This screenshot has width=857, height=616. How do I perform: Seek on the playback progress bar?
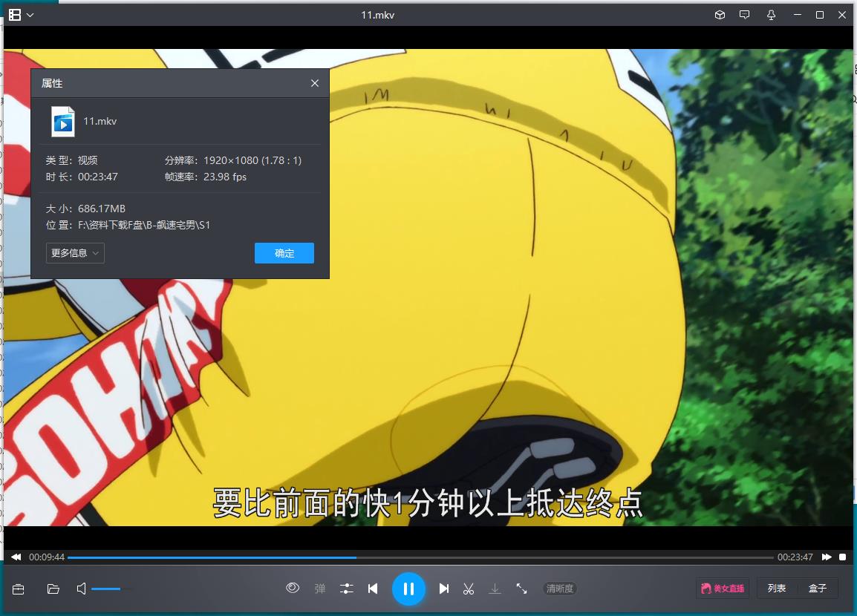coord(420,557)
